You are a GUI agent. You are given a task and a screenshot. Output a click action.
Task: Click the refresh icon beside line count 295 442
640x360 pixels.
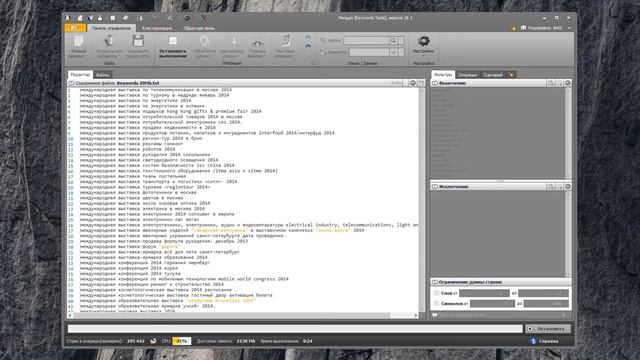[x=153, y=341]
